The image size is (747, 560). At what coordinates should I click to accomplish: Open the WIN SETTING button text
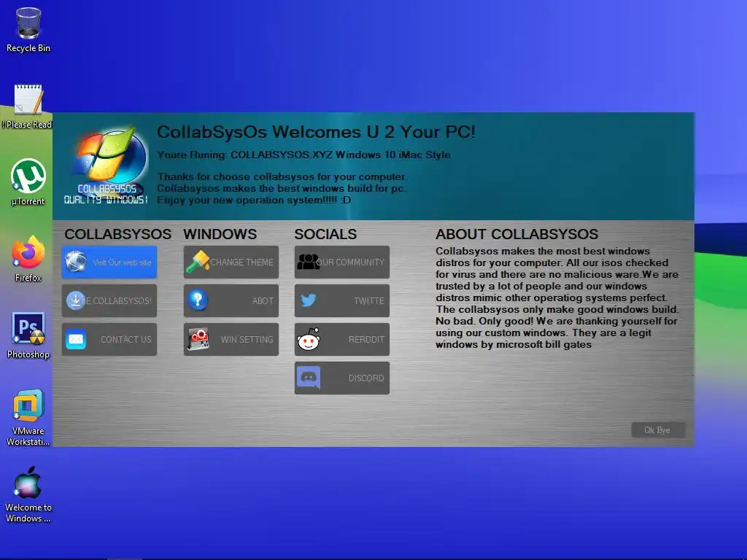247,340
